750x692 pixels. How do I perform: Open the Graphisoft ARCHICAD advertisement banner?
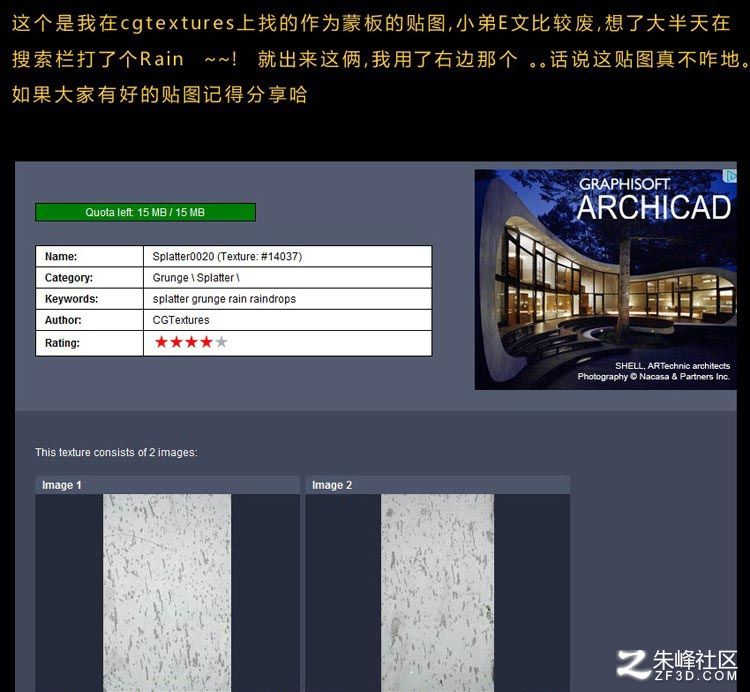point(606,279)
